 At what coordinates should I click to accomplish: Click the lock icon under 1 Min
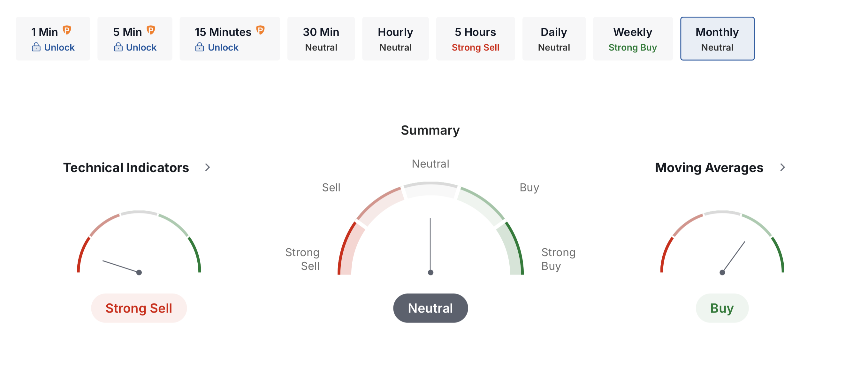pos(36,47)
